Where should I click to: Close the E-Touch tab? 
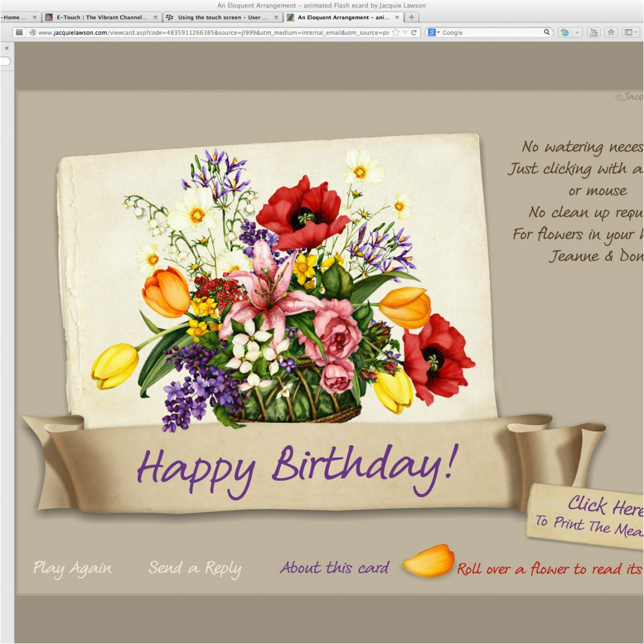(156, 17)
